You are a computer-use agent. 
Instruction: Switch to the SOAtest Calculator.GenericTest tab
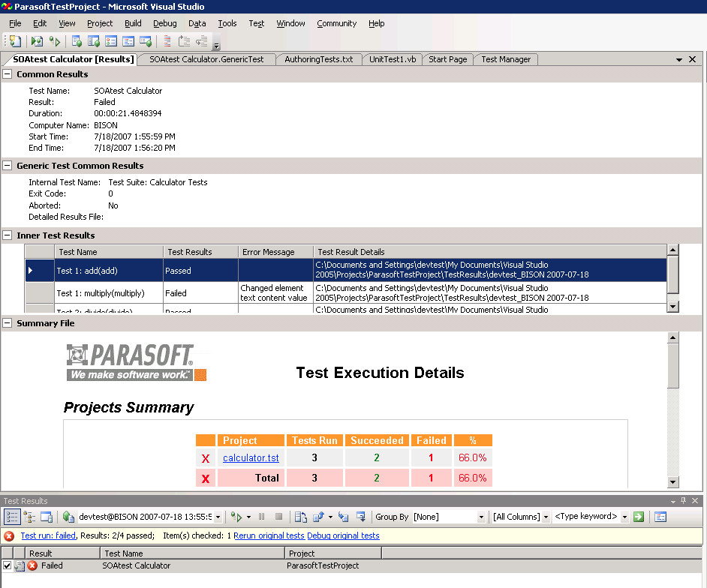click(x=206, y=59)
